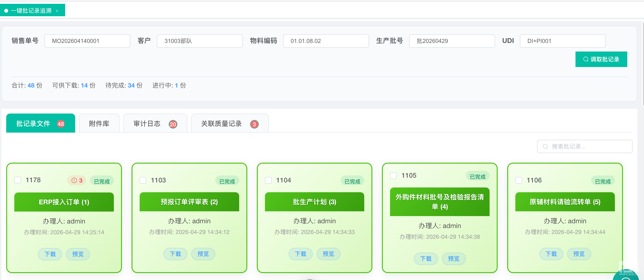Switch to the 审计日志 tab
This screenshot has width=644, height=280.
147,124
